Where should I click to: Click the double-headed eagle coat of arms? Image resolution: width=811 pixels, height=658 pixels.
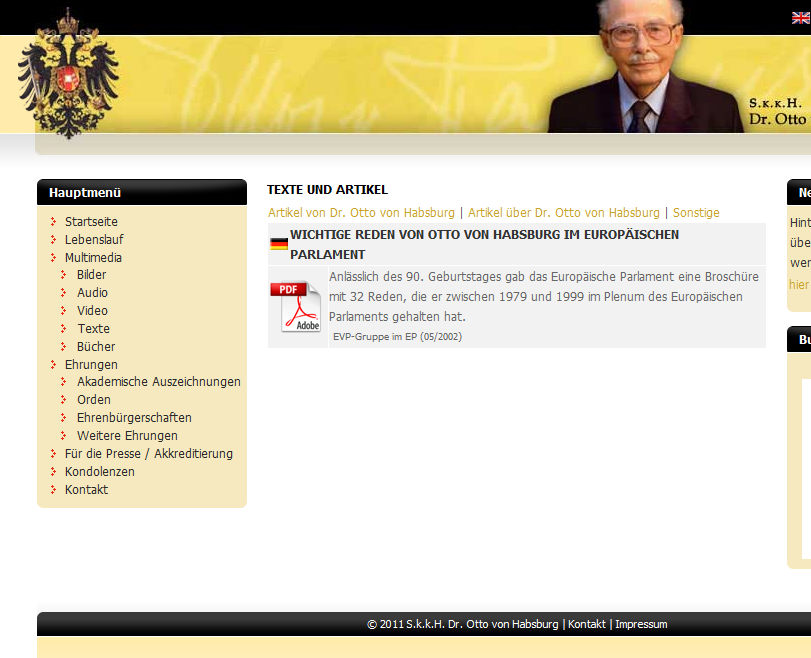click(x=68, y=72)
